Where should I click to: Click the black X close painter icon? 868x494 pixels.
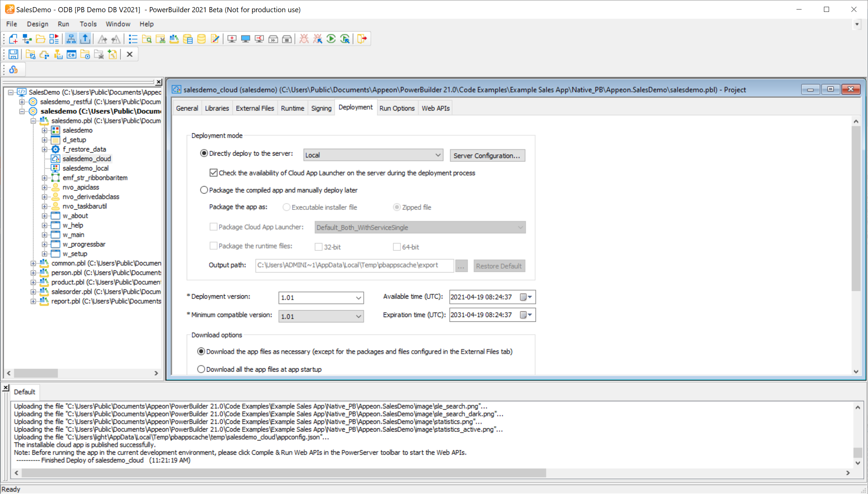(129, 54)
